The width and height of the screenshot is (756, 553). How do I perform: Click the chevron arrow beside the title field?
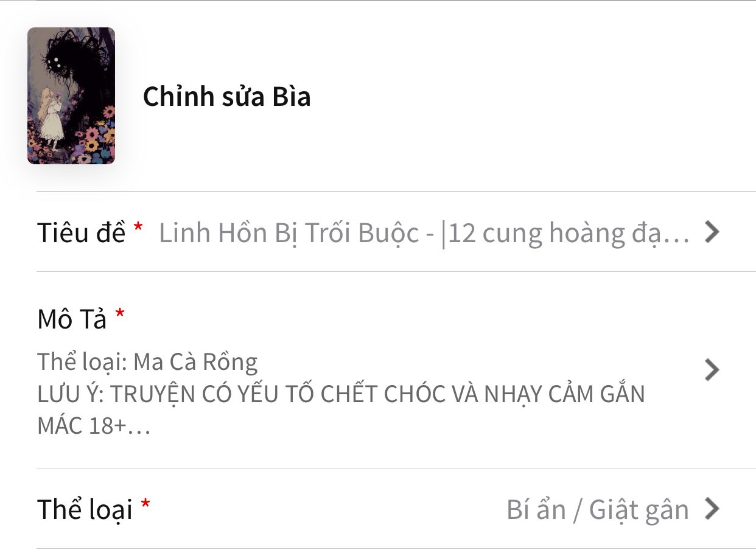[712, 232]
